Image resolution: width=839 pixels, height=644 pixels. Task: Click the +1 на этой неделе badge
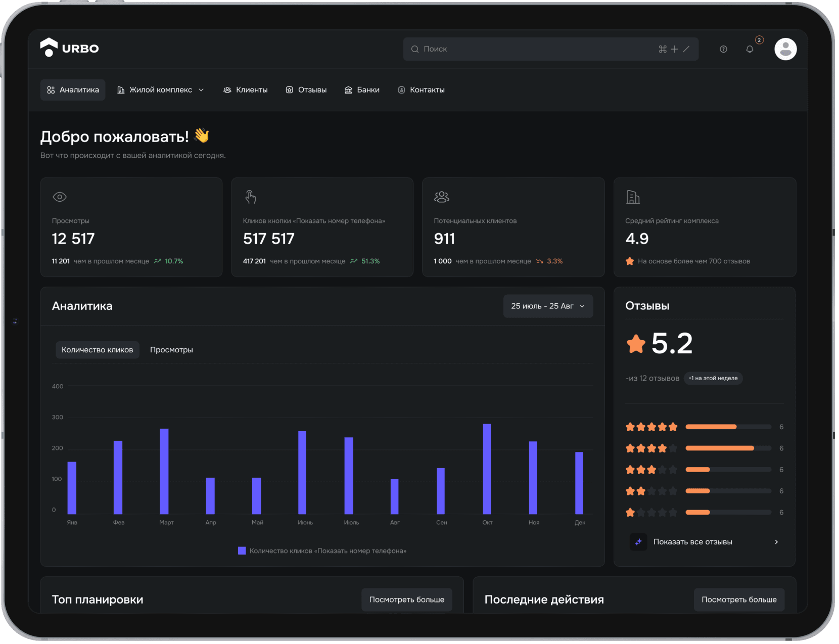click(713, 378)
